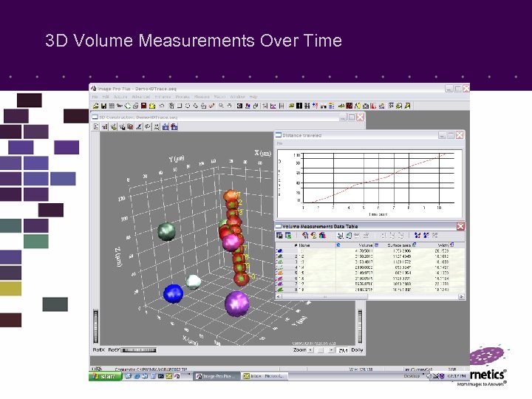532x399 pixels.
Task: Open the Macro menu
Action: 220,97
